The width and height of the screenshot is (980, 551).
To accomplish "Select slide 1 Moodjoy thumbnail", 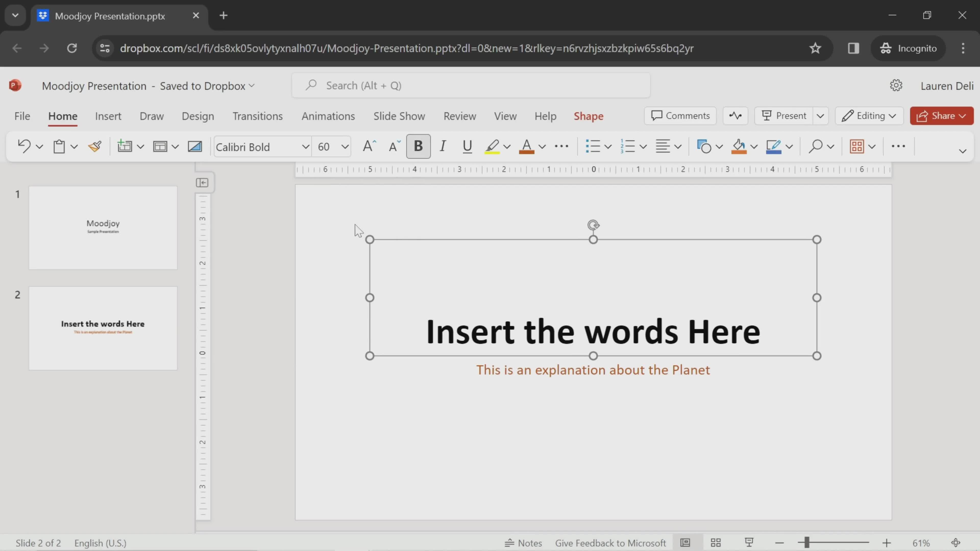I will (x=103, y=228).
